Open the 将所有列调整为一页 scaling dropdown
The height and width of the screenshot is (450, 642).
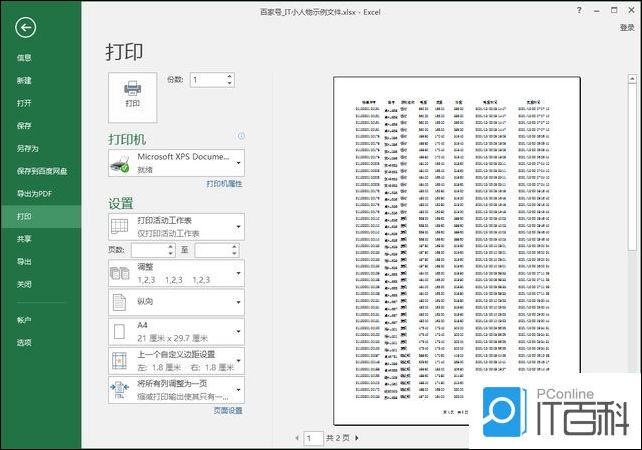(x=176, y=390)
